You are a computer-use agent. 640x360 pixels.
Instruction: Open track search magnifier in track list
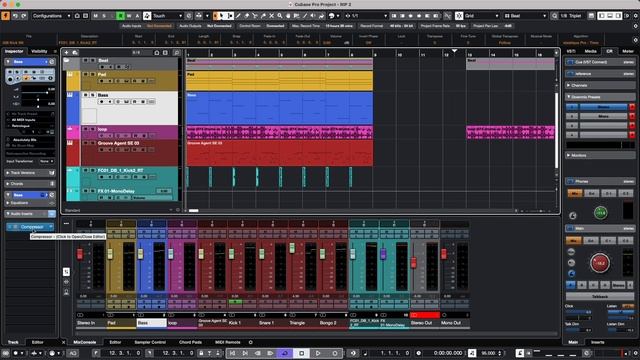click(x=176, y=53)
